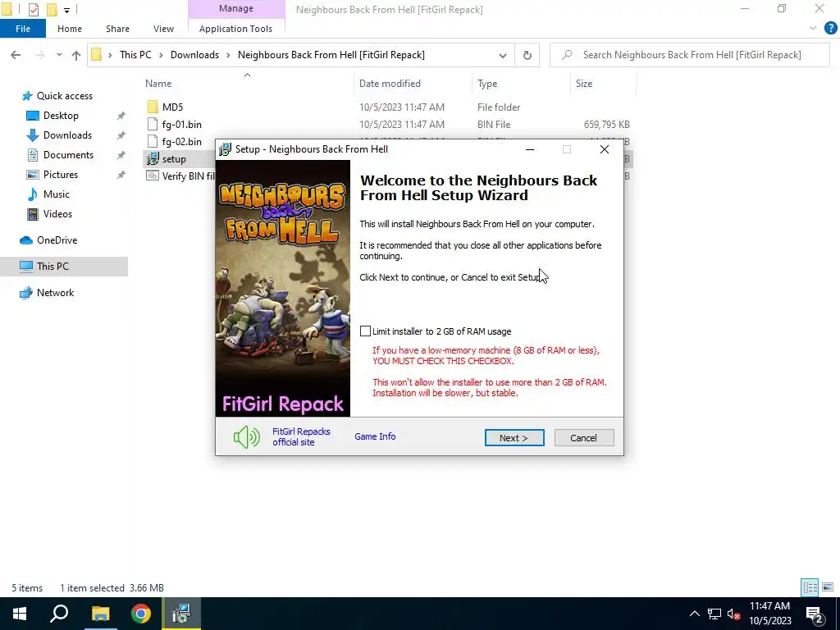Open Game Info link
Screen dimensions: 840x630
(x=375, y=436)
